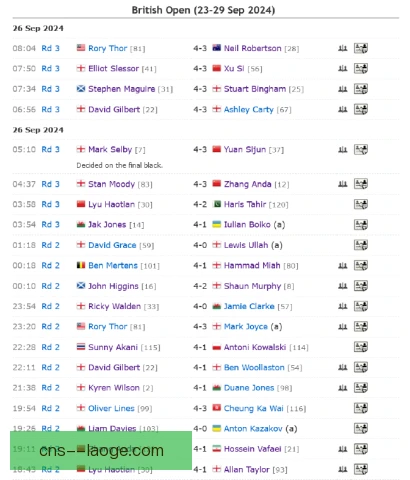Click Rd 2 link in John Higgins row
410x480 pixels.
(x=50, y=286)
